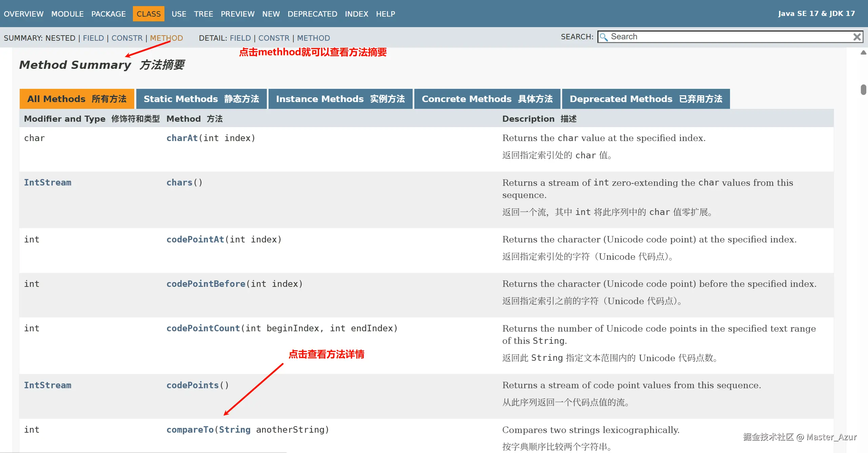Select the Concrete Methods tab
This screenshot has height=453, width=868.
click(487, 99)
